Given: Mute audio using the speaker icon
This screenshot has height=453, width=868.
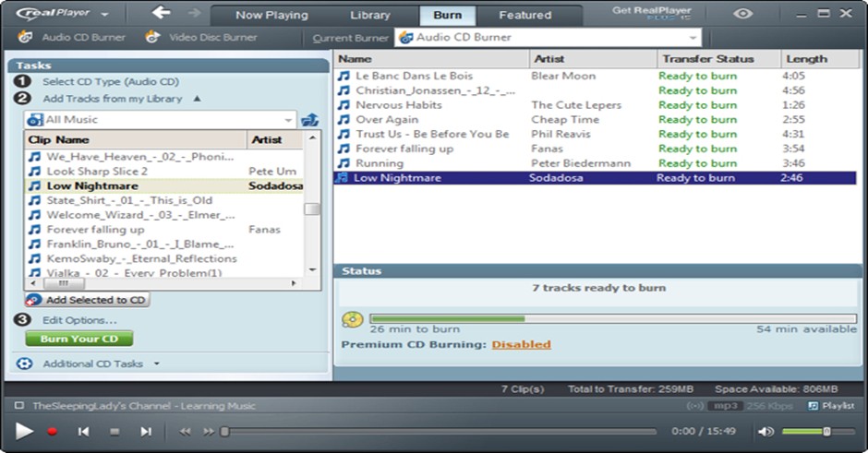Looking at the screenshot, I should tap(766, 431).
